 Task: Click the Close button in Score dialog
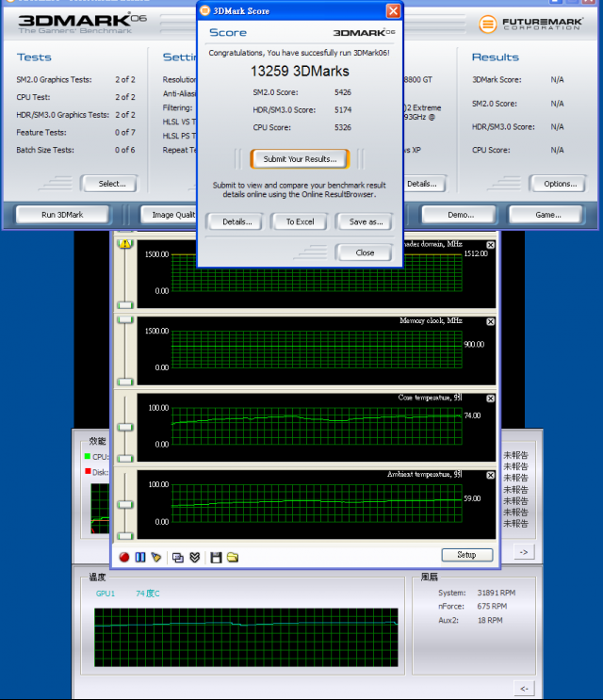click(365, 252)
